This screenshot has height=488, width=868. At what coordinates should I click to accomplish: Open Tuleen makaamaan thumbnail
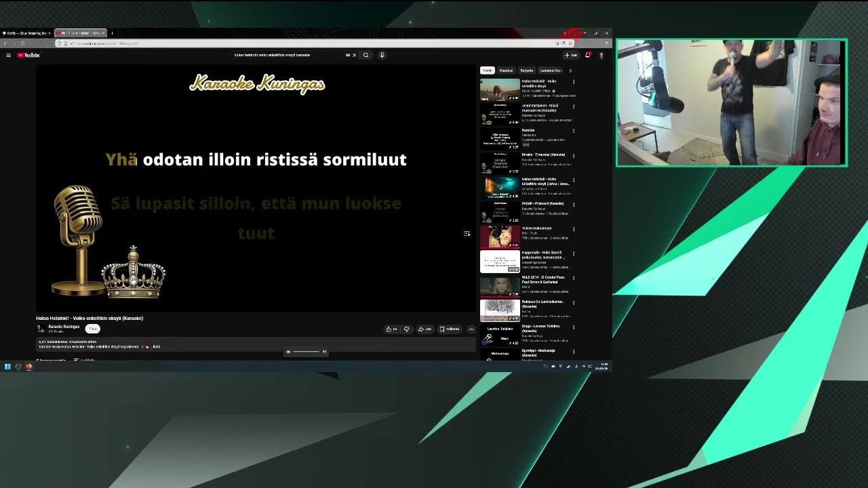click(500, 237)
